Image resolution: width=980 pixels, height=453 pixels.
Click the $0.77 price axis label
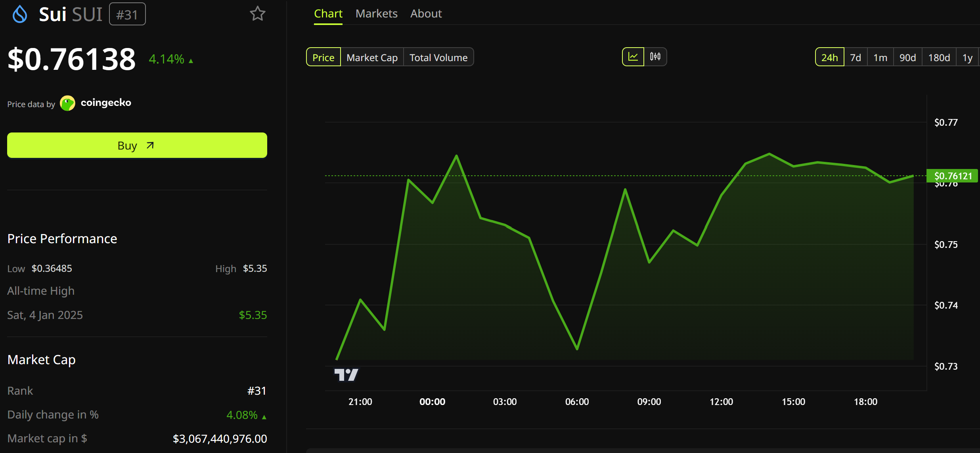[946, 123]
